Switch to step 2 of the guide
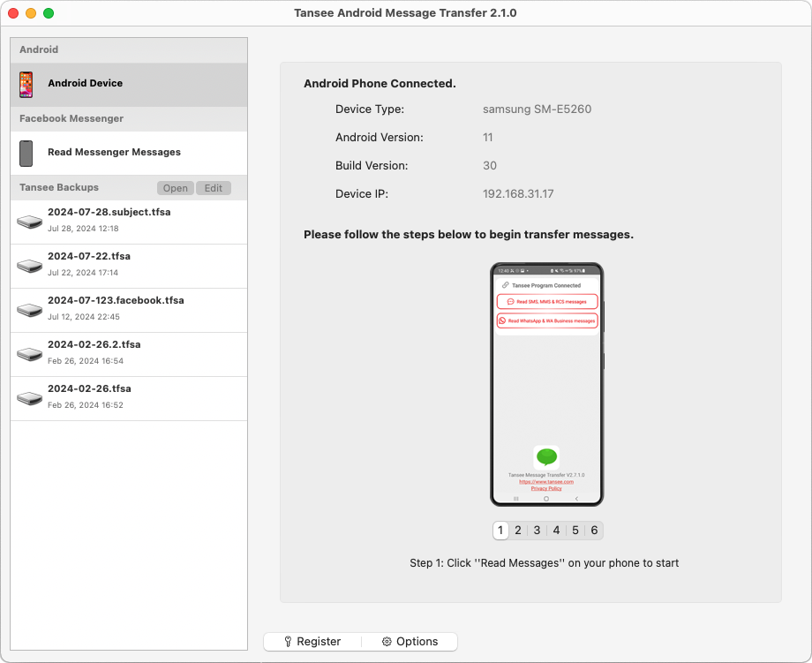Image resolution: width=812 pixels, height=663 pixels. click(x=518, y=531)
